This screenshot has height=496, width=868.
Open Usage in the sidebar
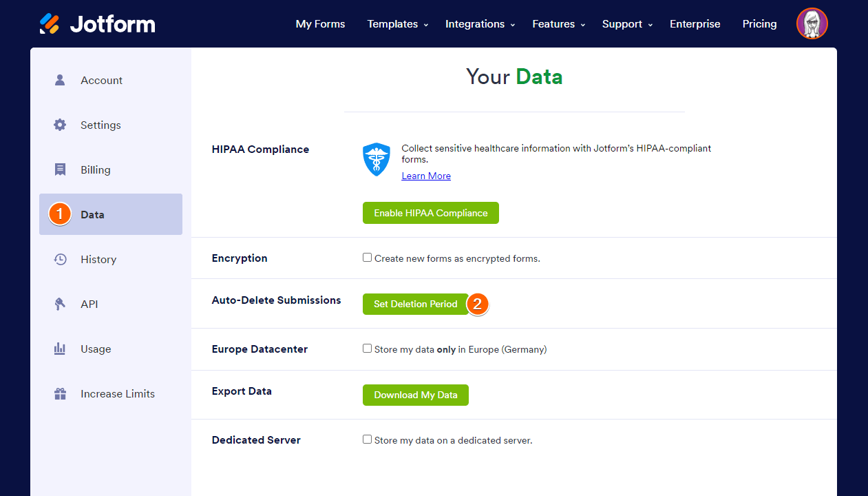[111, 349]
